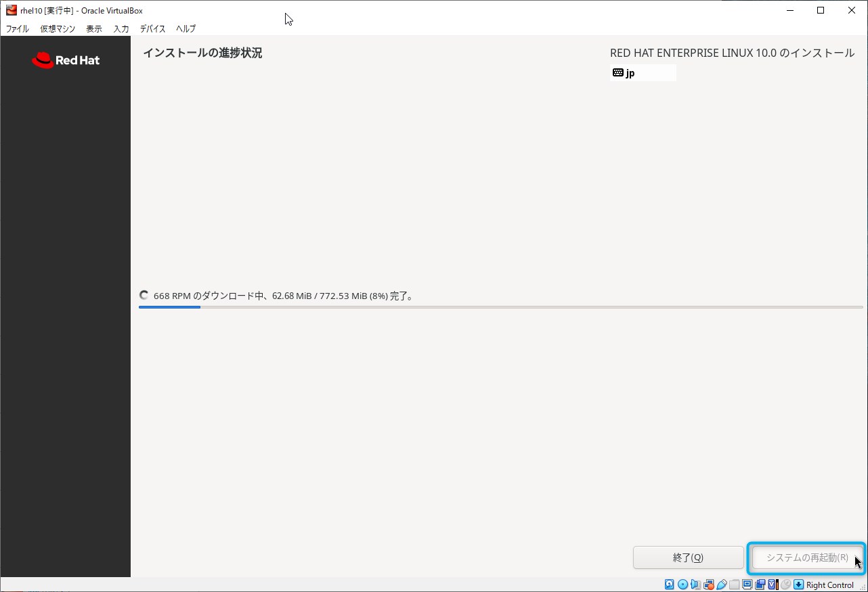Image resolution: width=868 pixels, height=592 pixels.
Task: Click the システムの再起動(R) button
Action: coord(806,558)
